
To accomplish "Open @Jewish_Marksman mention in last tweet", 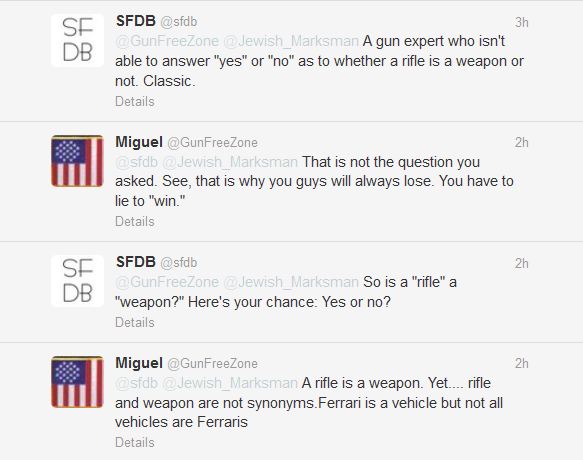I will (230, 383).
